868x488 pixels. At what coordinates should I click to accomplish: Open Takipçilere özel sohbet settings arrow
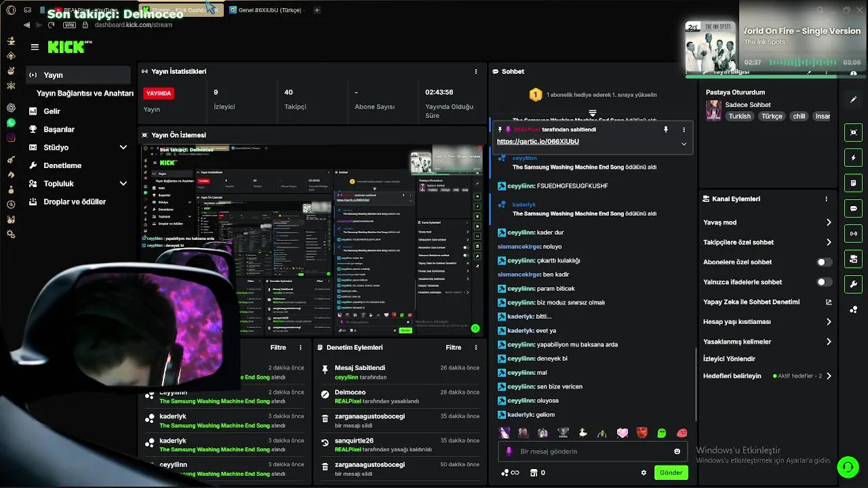coord(829,242)
